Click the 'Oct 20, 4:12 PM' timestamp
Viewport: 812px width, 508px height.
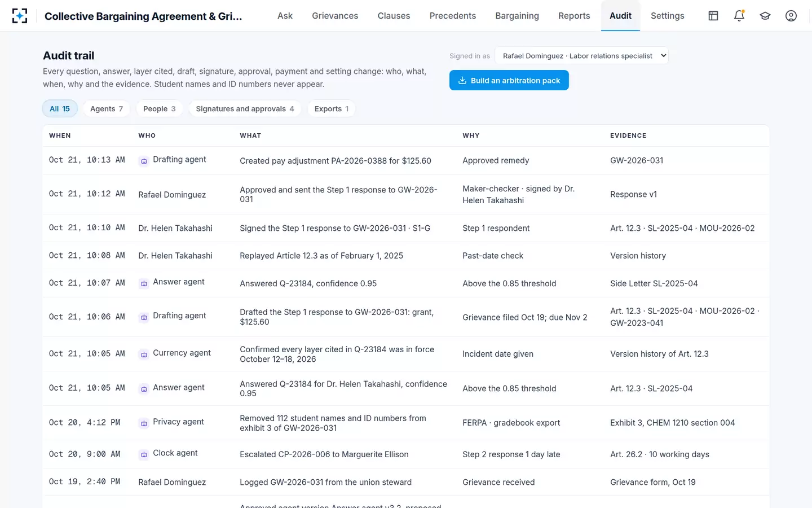click(x=85, y=422)
